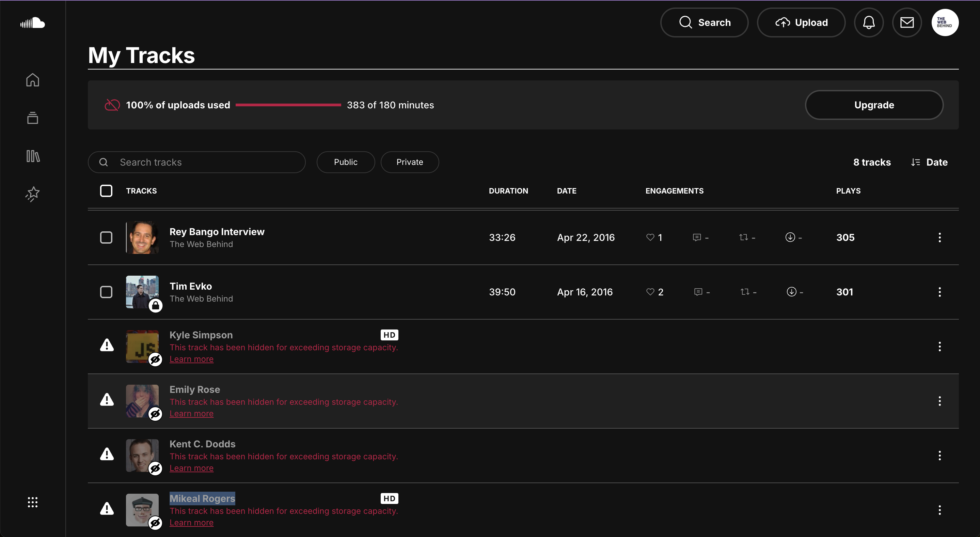Image resolution: width=980 pixels, height=537 pixels.
Task: Click the Upgrade button
Action: [x=874, y=105]
